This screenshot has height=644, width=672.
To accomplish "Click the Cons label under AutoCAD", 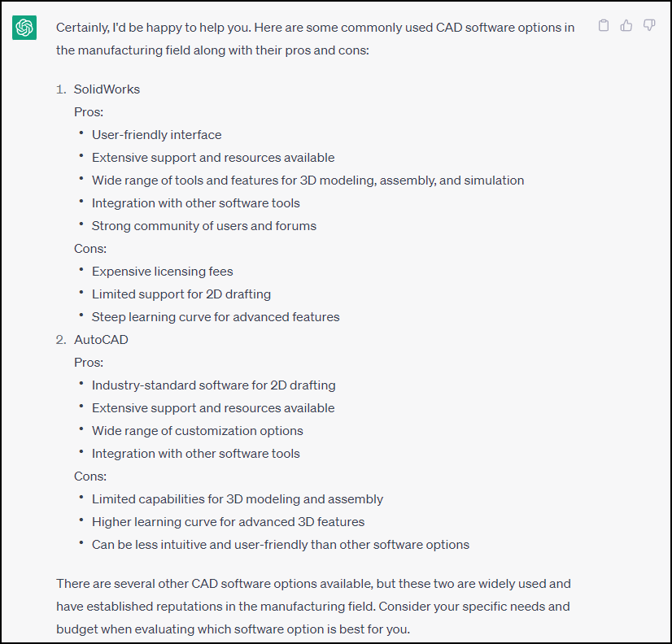I will click(90, 476).
